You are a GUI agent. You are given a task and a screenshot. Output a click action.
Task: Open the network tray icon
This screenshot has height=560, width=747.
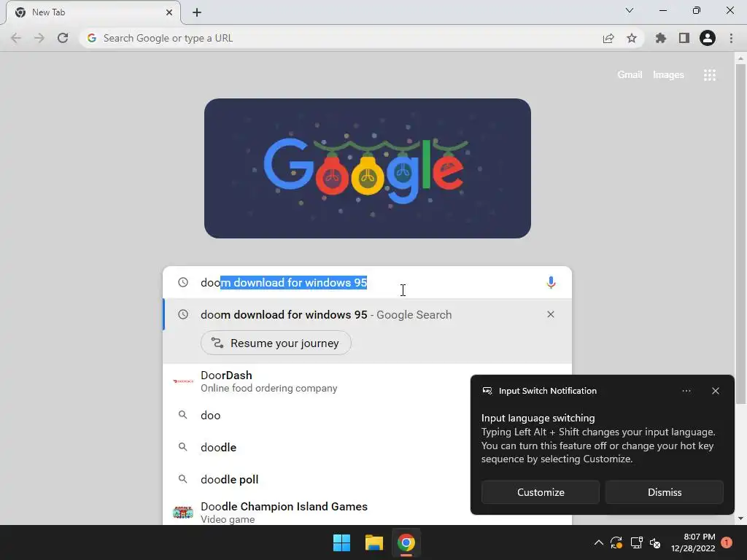click(x=636, y=542)
